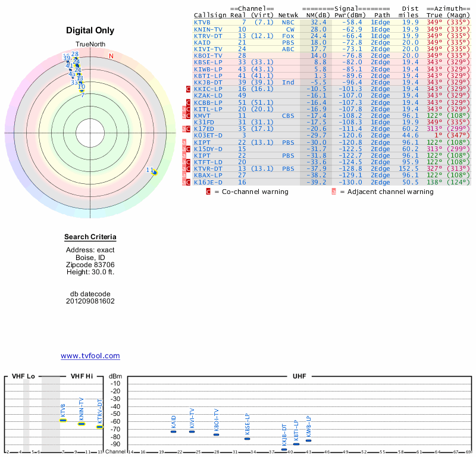Click the co-channel warning icon beside K16JE-D
The height and width of the screenshot is (457, 476).
(189, 182)
